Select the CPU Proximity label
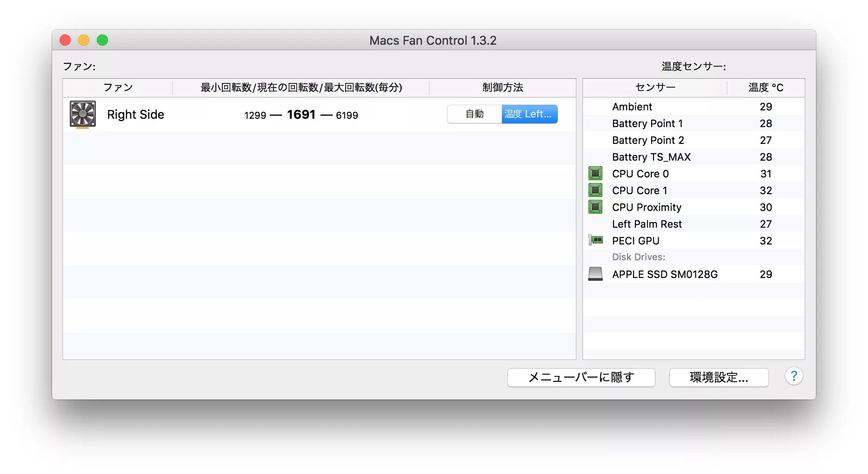 [647, 207]
